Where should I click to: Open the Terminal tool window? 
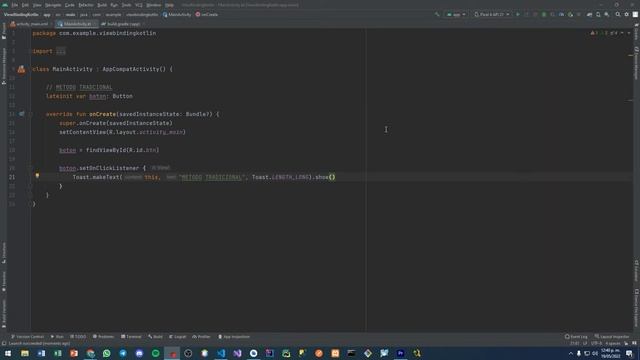131,337
